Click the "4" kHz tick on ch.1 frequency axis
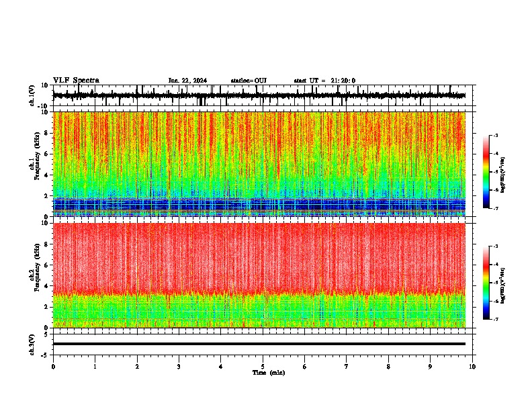This screenshot has width=532, height=411. [46, 175]
